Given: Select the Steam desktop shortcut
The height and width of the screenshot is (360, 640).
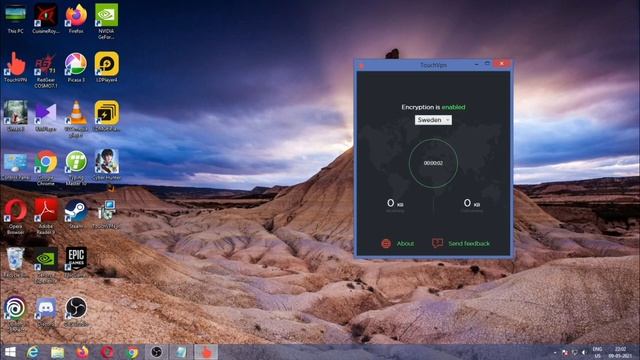Looking at the screenshot, I should click(76, 213).
